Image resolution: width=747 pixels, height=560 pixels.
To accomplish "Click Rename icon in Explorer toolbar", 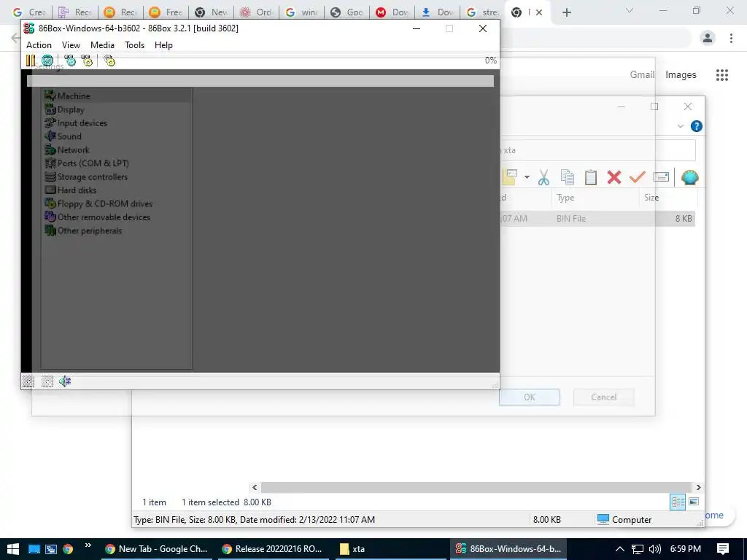I will (661, 177).
